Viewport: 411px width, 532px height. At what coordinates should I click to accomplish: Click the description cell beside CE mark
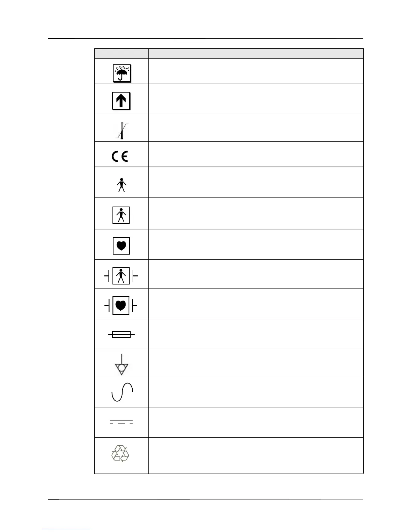pyautogui.click(x=256, y=154)
